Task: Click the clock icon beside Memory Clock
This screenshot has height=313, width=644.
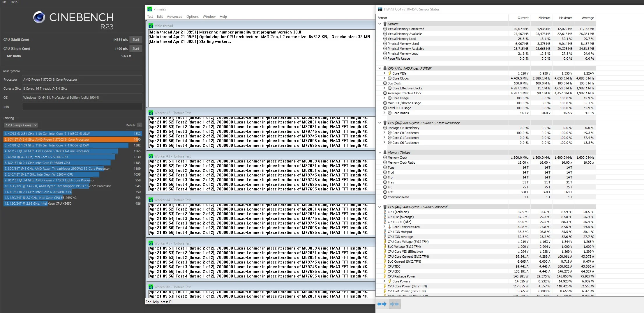Action: coord(385,158)
